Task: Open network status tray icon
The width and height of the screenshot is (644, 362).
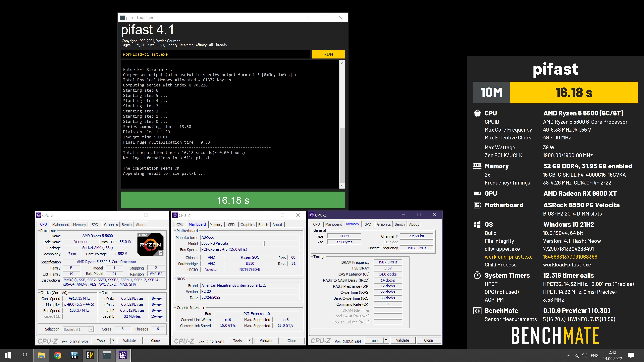Action: 577,355
